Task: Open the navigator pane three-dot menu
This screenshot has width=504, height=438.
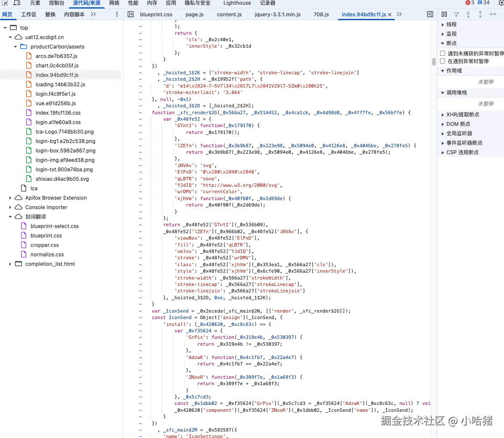Action: [117, 14]
